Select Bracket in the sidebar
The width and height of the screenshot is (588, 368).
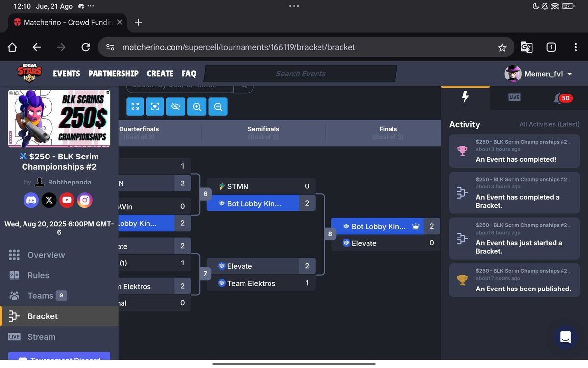tap(59, 316)
